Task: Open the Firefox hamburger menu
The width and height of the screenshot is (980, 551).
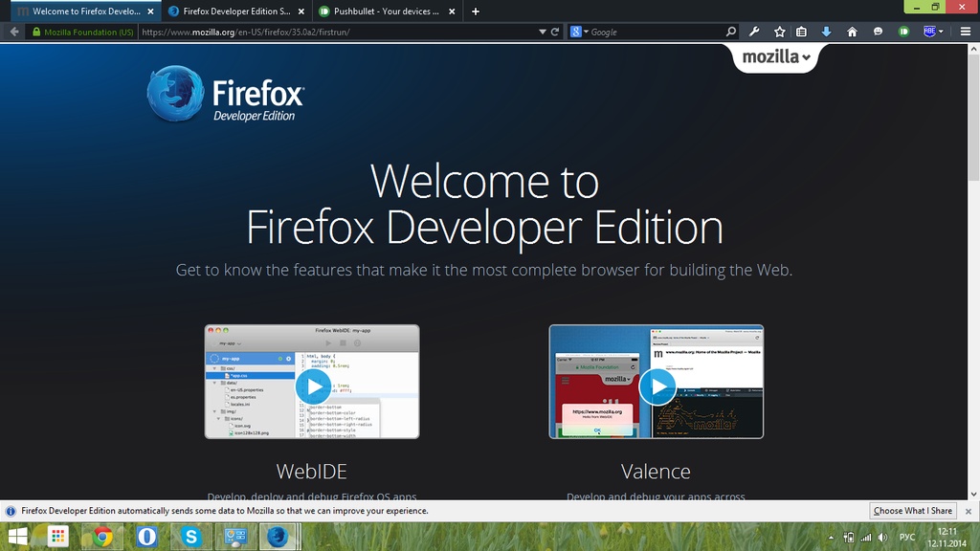Action: click(966, 31)
